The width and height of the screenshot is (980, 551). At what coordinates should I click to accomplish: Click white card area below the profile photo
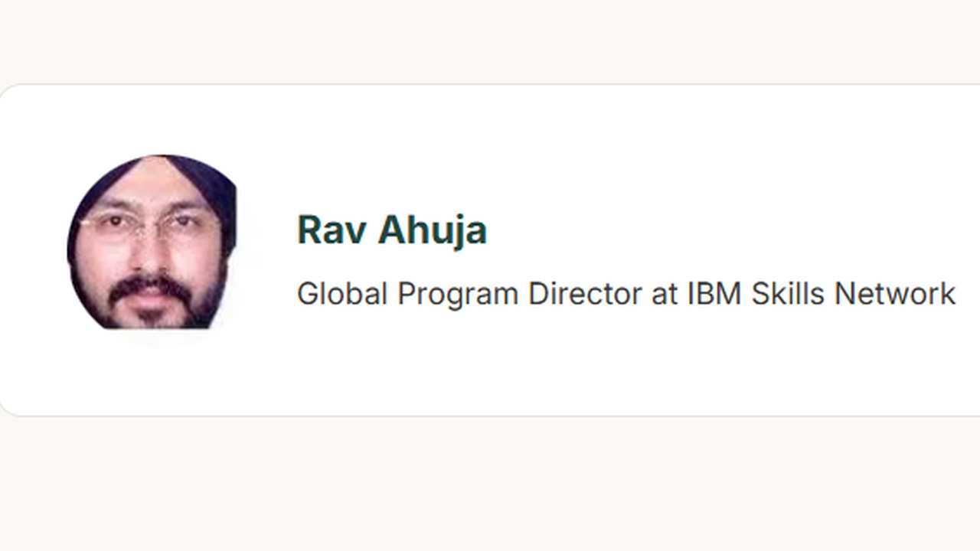click(152, 375)
